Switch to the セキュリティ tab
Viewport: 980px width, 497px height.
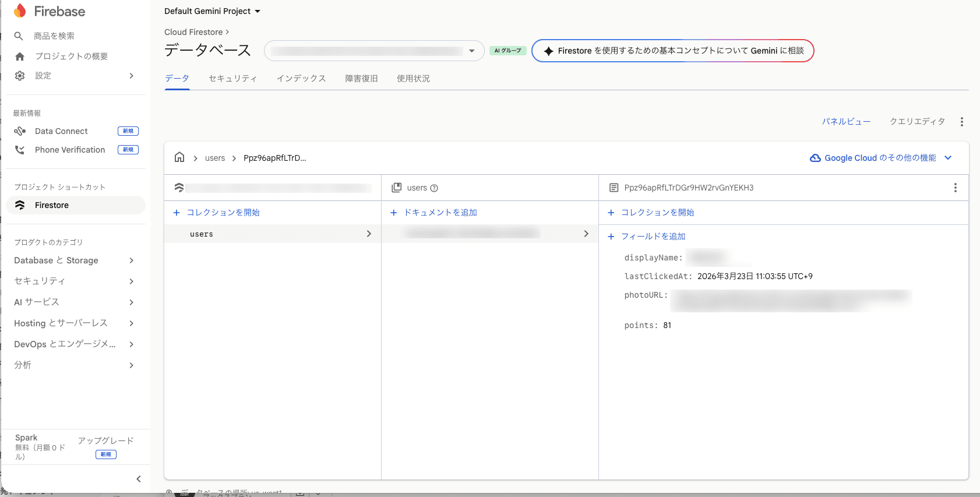point(233,79)
